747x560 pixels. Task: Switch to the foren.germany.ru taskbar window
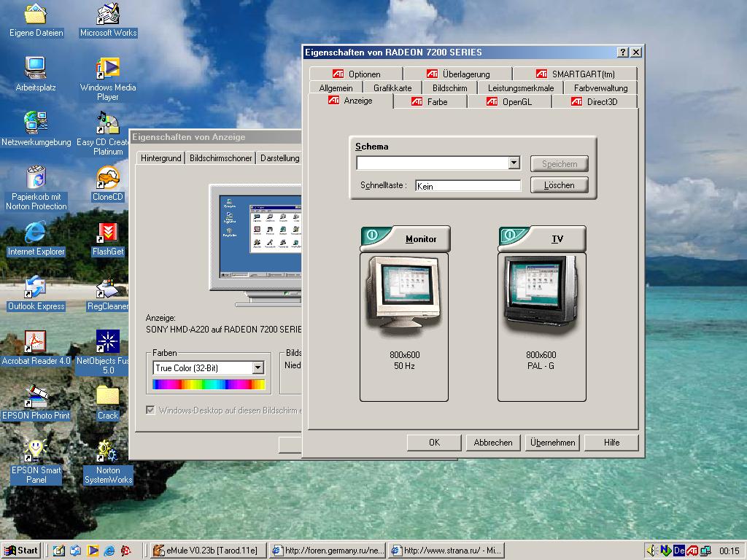[x=328, y=551]
